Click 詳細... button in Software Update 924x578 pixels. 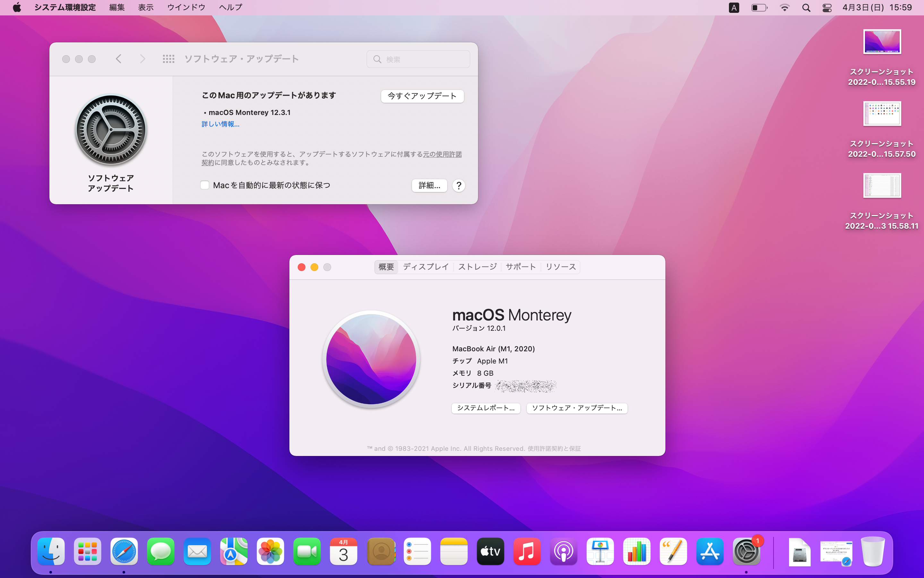[430, 185]
